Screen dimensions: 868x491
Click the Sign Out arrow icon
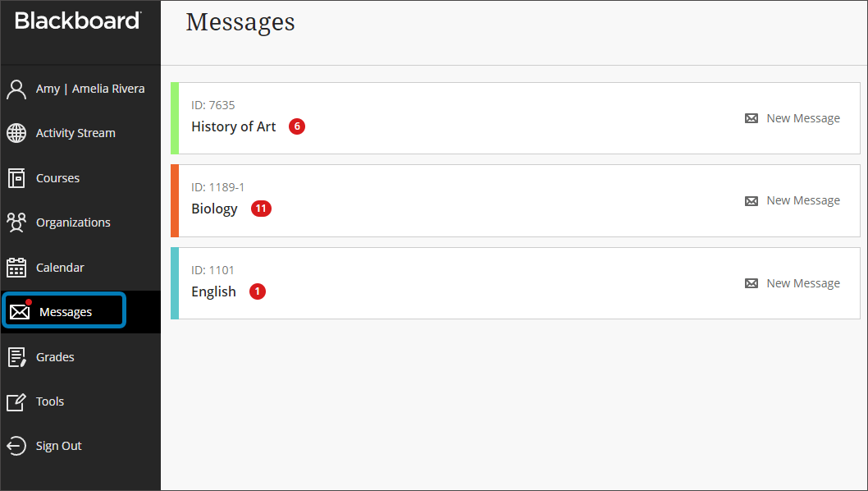pyautogui.click(x=16, y=445)
